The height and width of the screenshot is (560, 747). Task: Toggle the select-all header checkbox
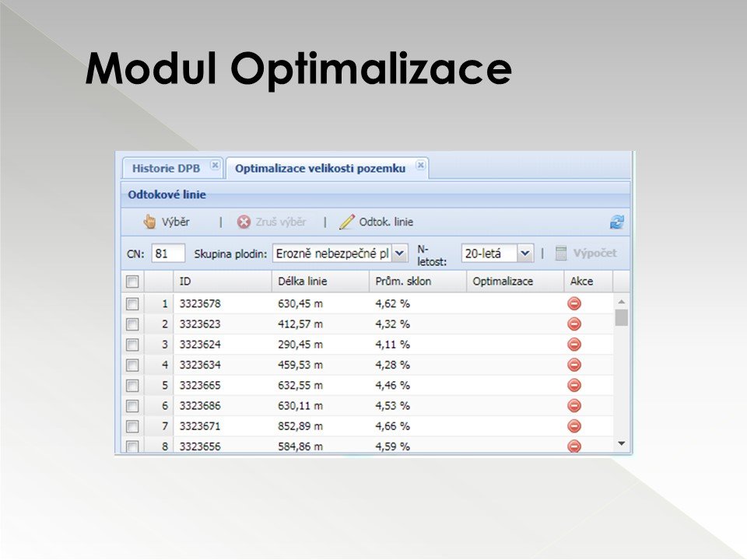[x=132, y=282]
